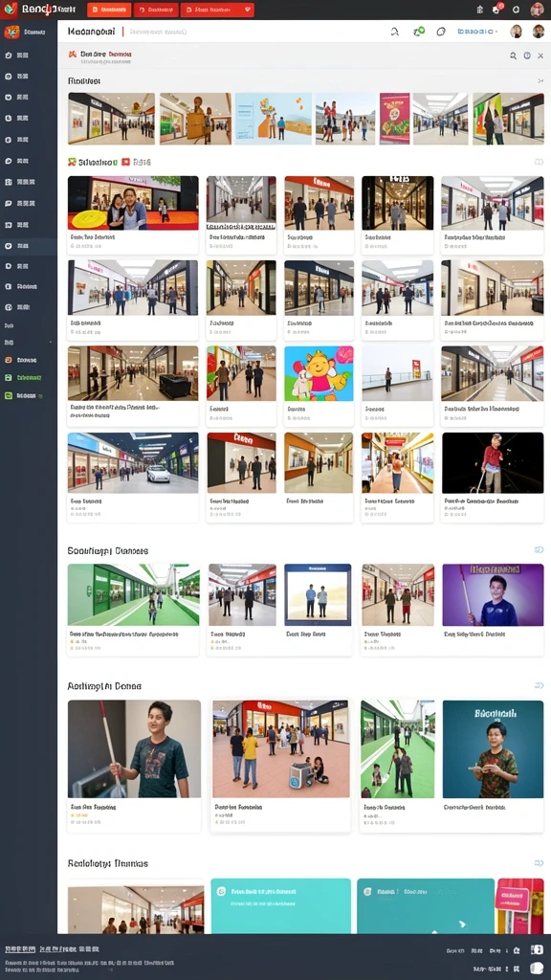
Task: Open the blue-framed two people thumbnail
Action: (x=318, y=595)
